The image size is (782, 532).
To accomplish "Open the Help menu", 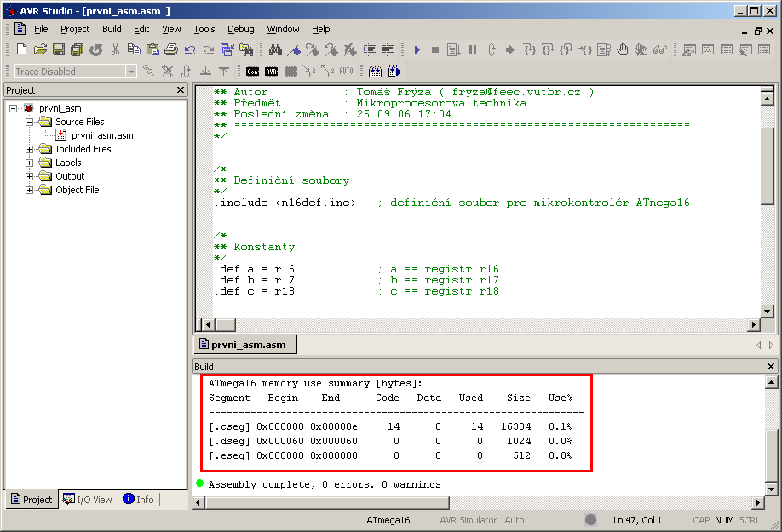I will [320, 29].
